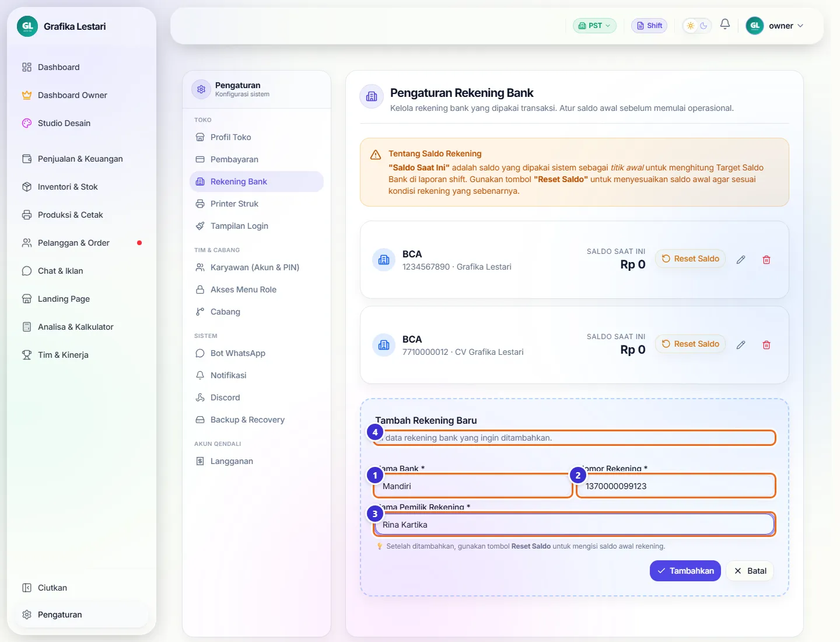This screenshot has width=840, height=642.
Task: Edit the BCA 1234567890 account pencil icon
Action: click(x=741, y=260)
